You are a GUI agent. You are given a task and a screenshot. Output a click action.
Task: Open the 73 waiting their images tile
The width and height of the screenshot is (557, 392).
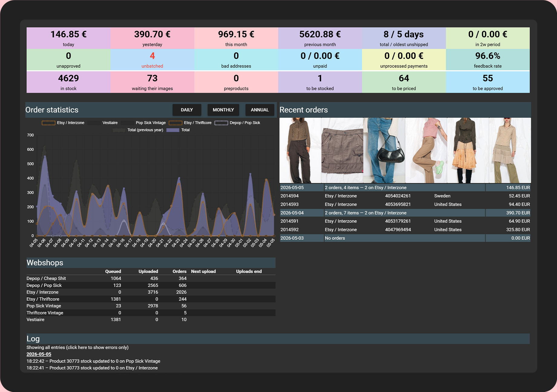[x=152, y=82]
